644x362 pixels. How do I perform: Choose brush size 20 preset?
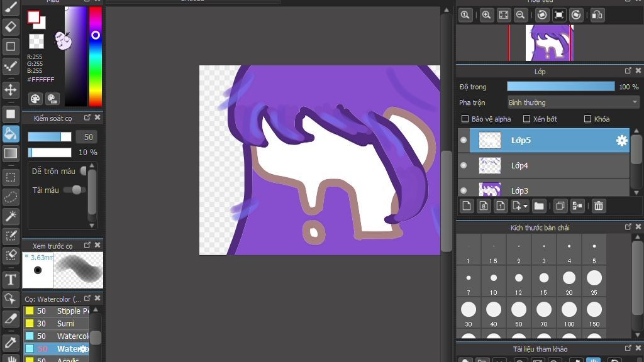coord(569,278)
